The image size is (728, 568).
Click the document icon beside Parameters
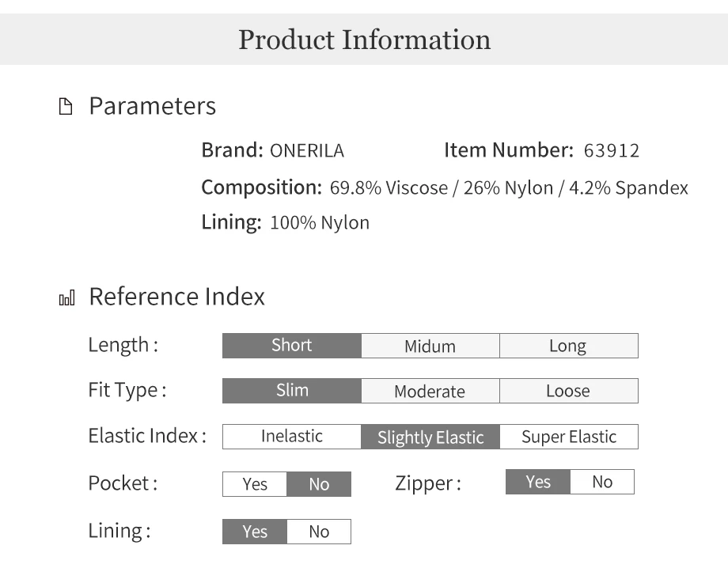pyautogui.click(x=66, y=106)
